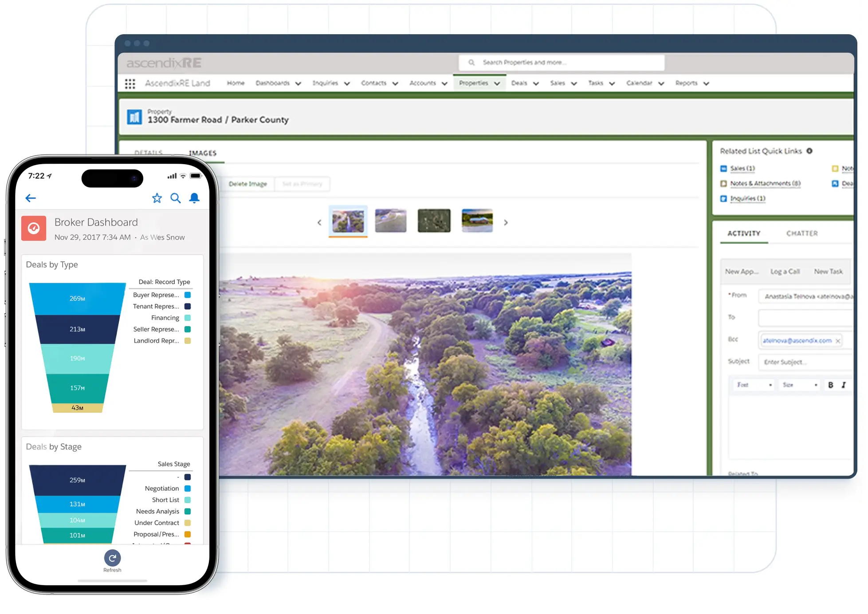
Task: Tap the 259M funnel segment in Deals by Stage
Action: click(78, 480)
